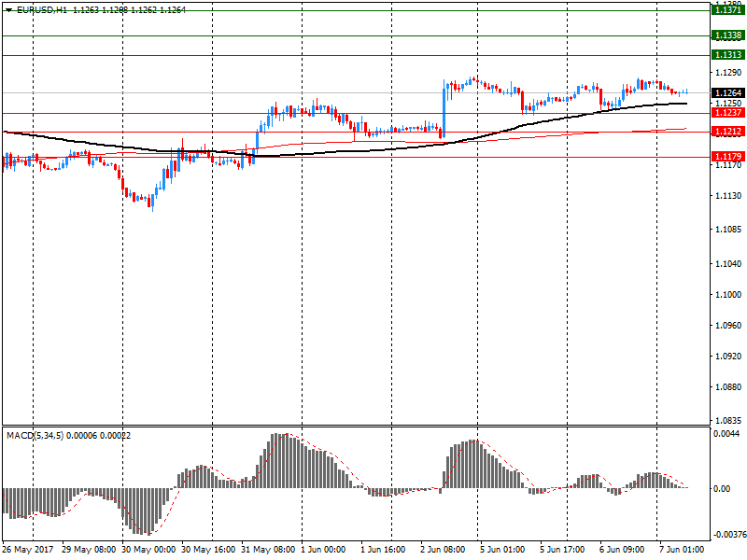The height and width of the screenshot is (560, 747).
Task: Click the 7 Jun 01:00 time label
Action: [x=682, y=550]
